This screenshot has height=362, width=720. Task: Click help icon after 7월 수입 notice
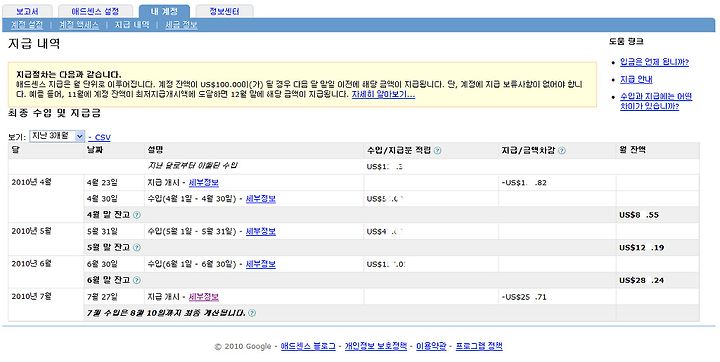click(252, 313)
